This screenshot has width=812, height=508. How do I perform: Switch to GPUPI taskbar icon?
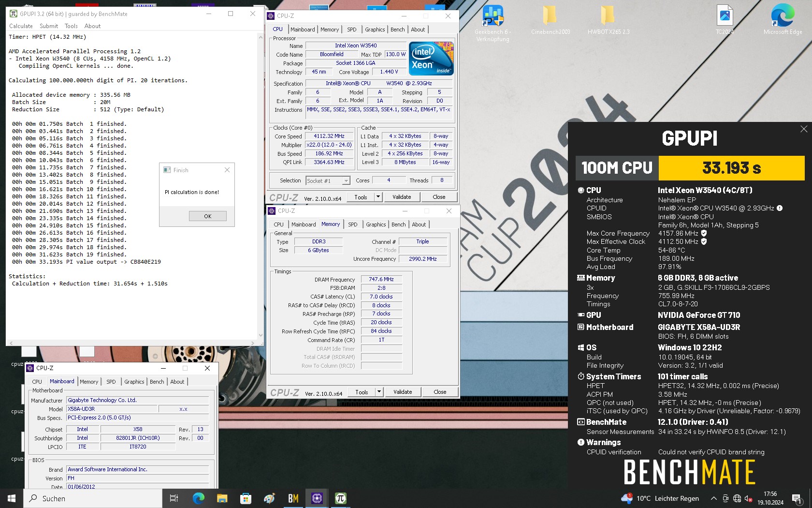tap(341, 498)
